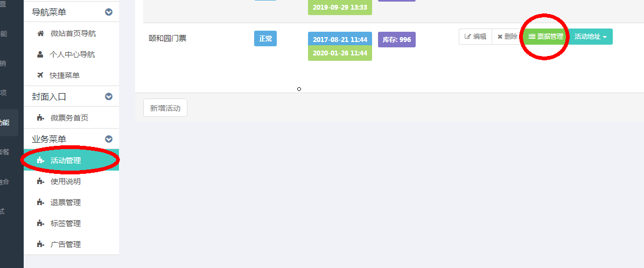Click the puzzle icon beside 标签管理
644x268 pixels.
point(40,223)
